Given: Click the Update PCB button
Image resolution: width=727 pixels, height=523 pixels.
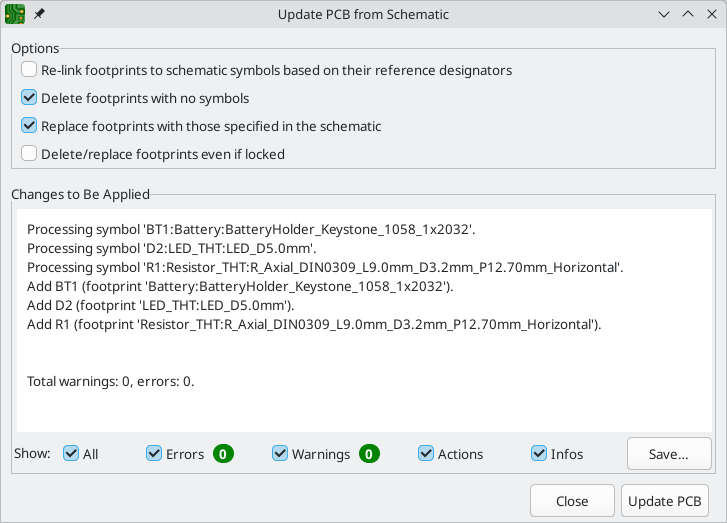Looking at the screenshot, I should coord(664,501).
